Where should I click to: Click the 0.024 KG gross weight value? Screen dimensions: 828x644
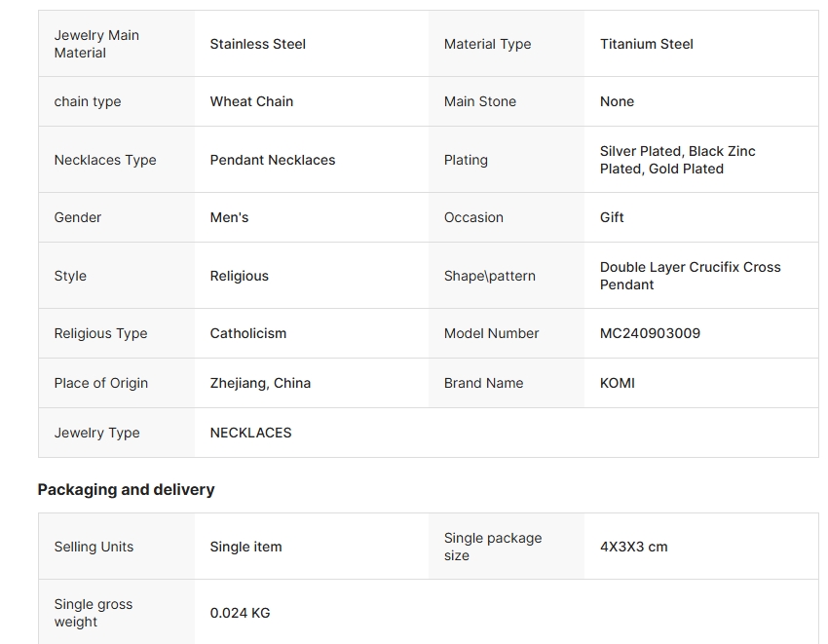point(240,613)
